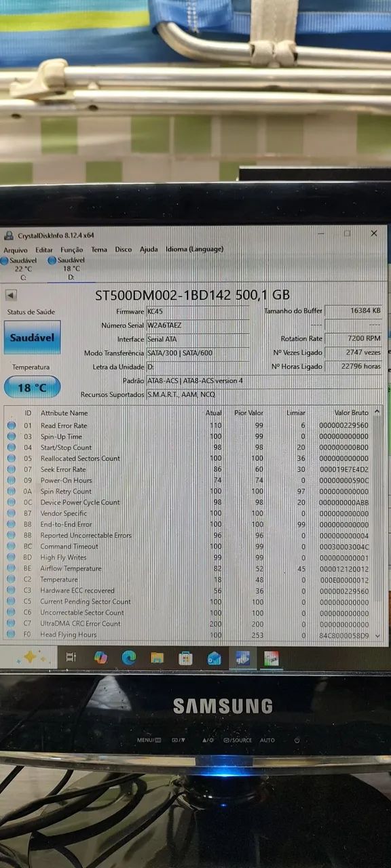Image resolution: width=391 pixels, height=868 pixels.
Task: Open the Função menu
Action: [x=72, y=250]
